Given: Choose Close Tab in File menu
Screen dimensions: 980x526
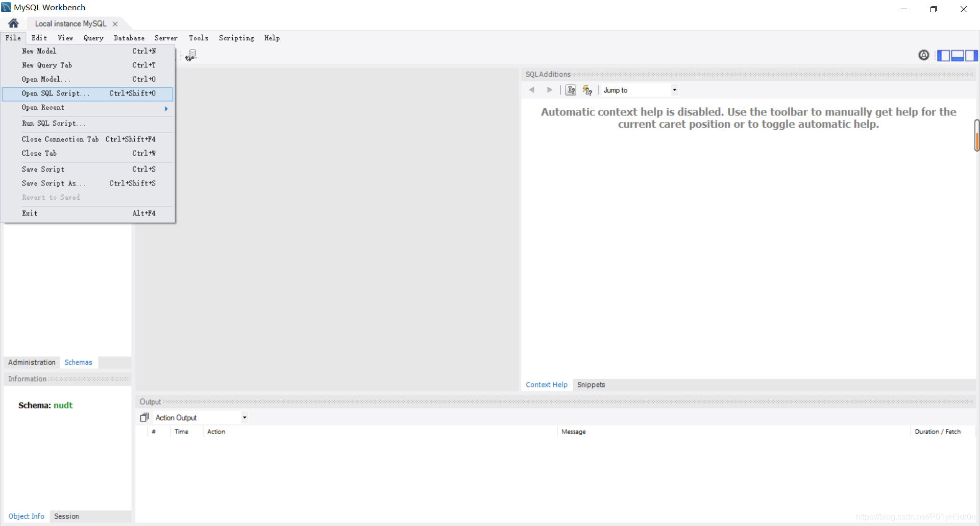Looking at the screenshot, I should coord(88,153).
